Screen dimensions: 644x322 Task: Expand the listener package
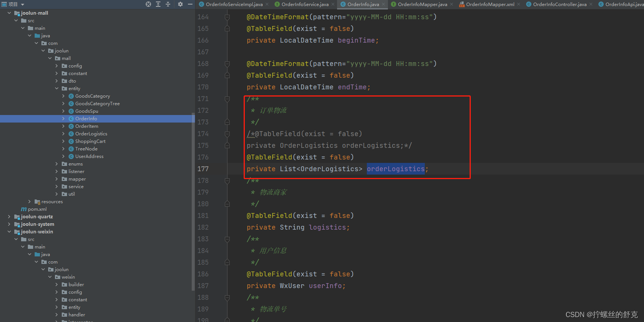pos(57,172)
